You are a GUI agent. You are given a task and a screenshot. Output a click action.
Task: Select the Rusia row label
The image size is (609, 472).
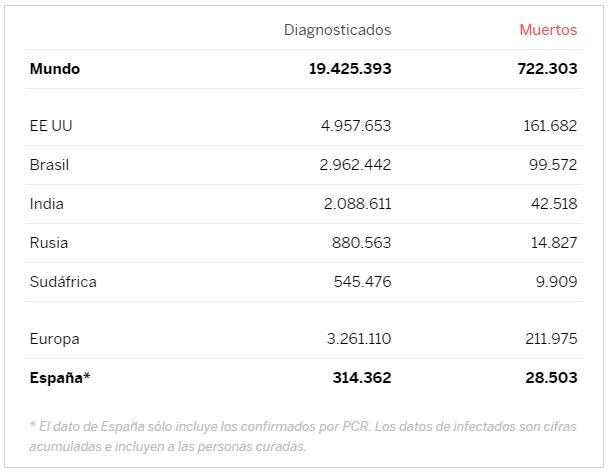point(49,243)
